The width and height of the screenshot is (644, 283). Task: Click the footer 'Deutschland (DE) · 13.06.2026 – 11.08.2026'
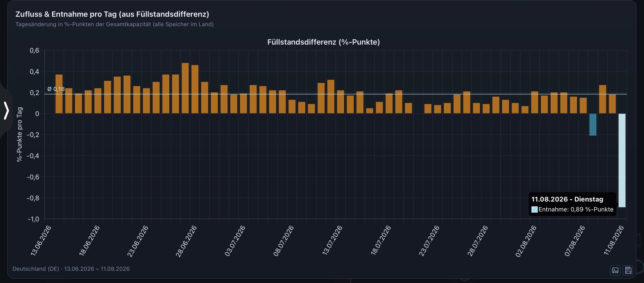coord(71,269)
